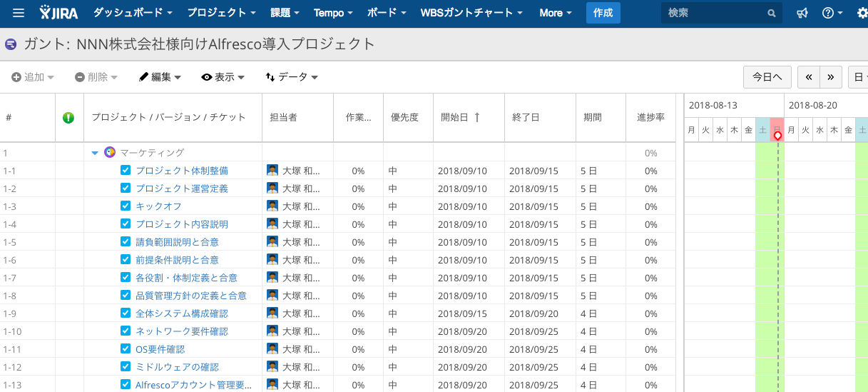Toggle checkbox for プロジェクト内容説明
This screenshot has height=392, width=868.
coord(126,223)
